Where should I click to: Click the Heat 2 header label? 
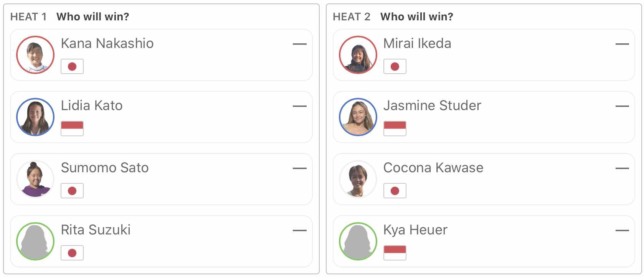(351, 17)
